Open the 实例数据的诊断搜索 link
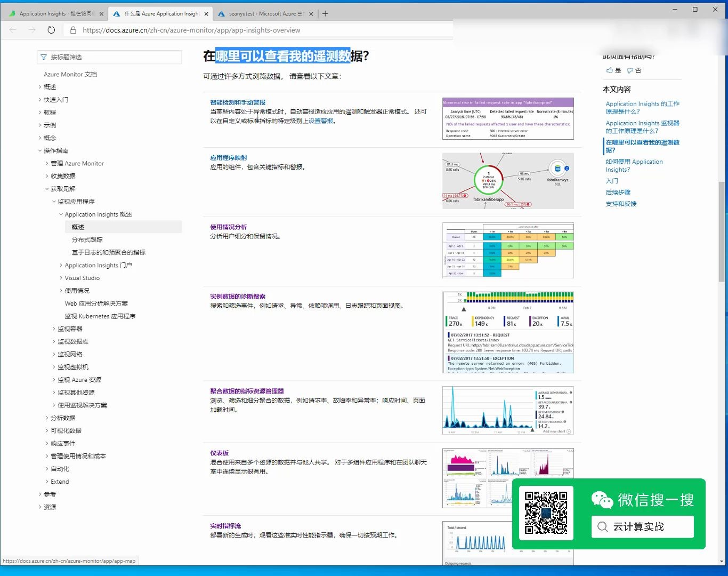 coord(238,297)
